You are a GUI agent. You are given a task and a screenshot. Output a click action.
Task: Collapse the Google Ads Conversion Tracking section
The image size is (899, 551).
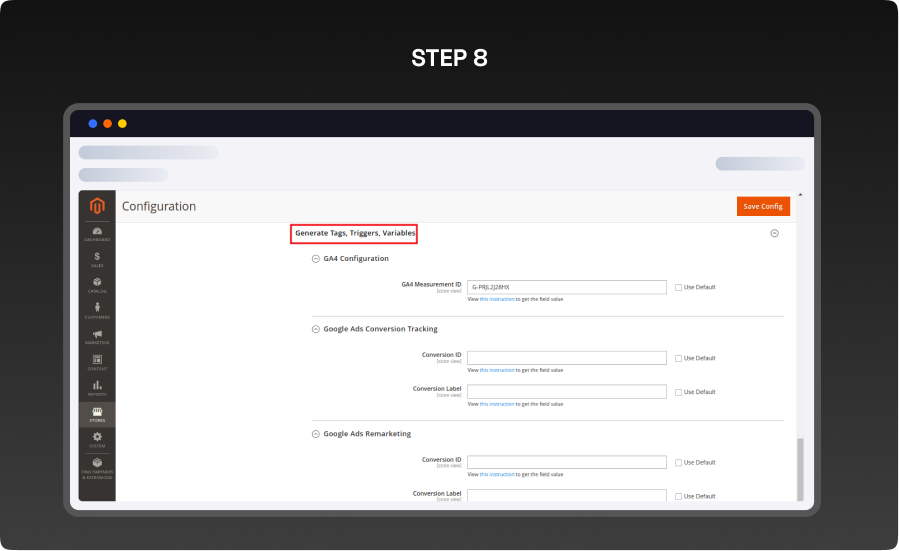coord(316,328)
